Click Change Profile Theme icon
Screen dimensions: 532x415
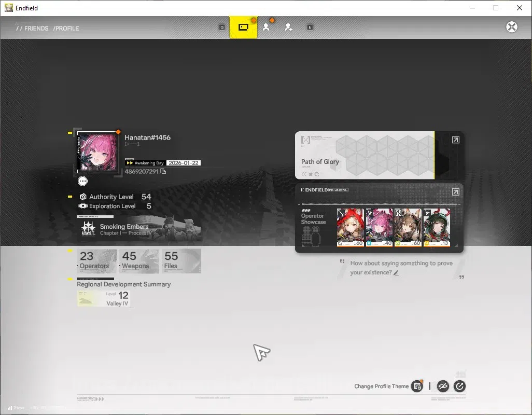pyautogui.click(x=417, y=386)
